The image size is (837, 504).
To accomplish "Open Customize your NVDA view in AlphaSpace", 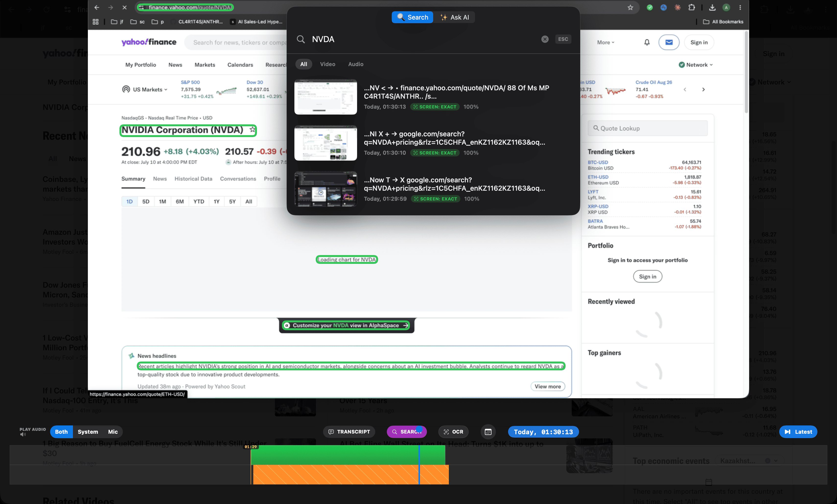I will pos(346,325).
